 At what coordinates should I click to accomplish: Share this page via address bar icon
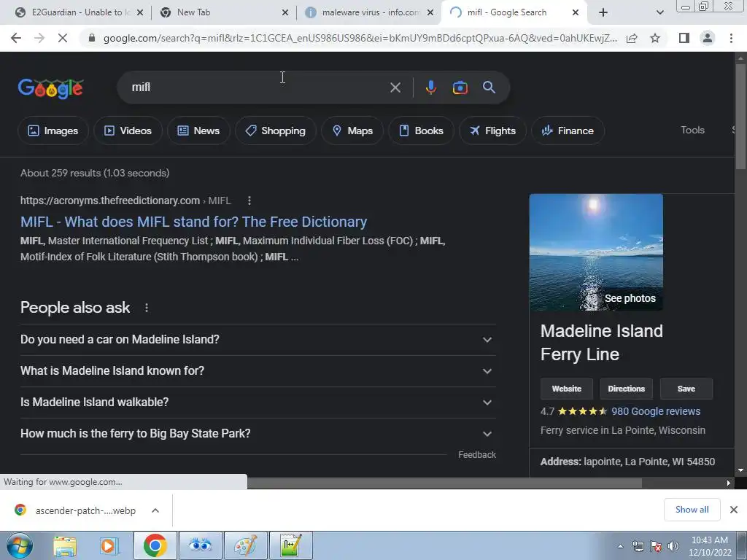632,38
